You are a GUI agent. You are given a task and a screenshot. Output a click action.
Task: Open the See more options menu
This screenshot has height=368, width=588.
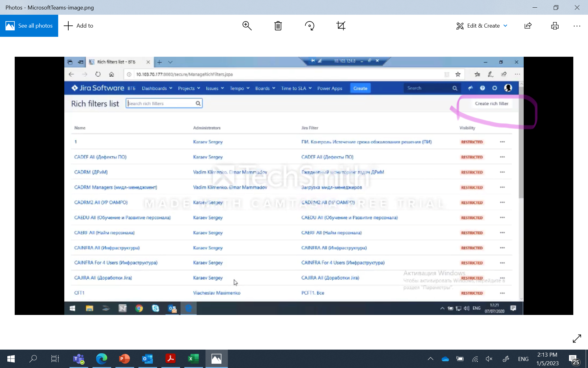tap(577, 26)
